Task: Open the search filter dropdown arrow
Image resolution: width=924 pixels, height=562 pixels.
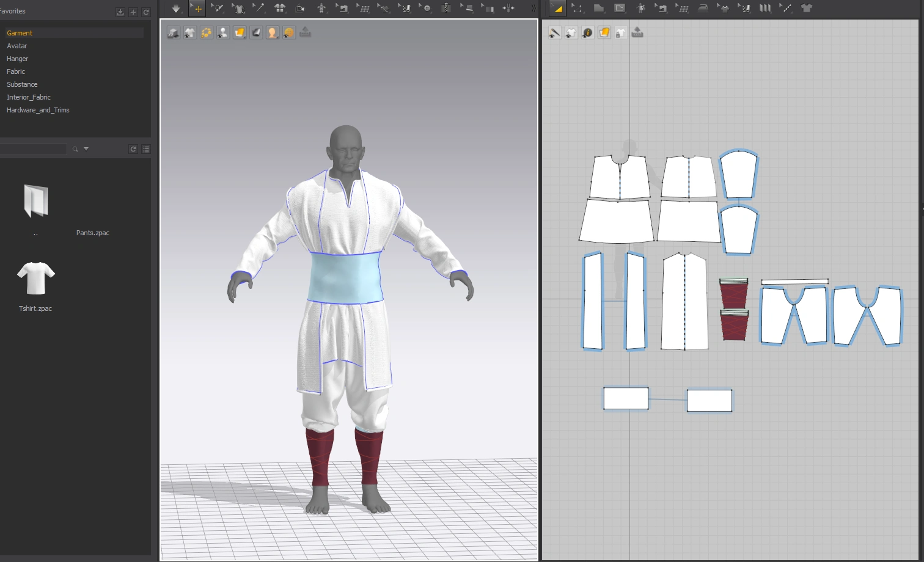Action: 86,149
